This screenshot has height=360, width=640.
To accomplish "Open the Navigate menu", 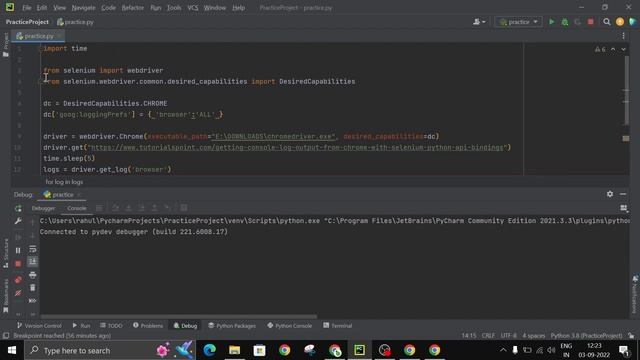I will (83, 8).
